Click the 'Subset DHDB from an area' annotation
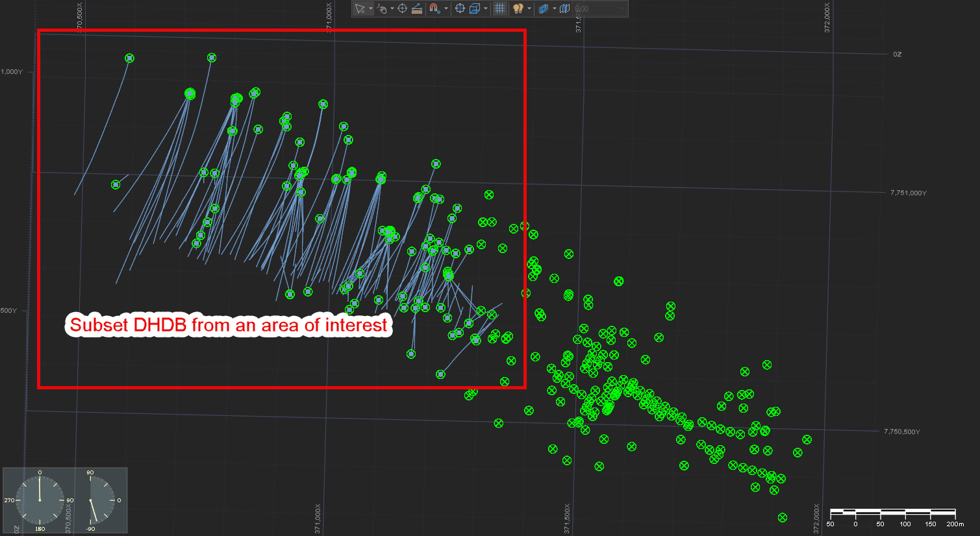980x536 pixels. (229, 324)
